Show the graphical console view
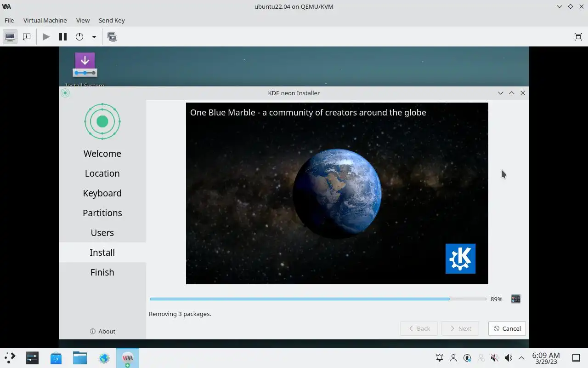The image size is (588, 368). (10, 37)
